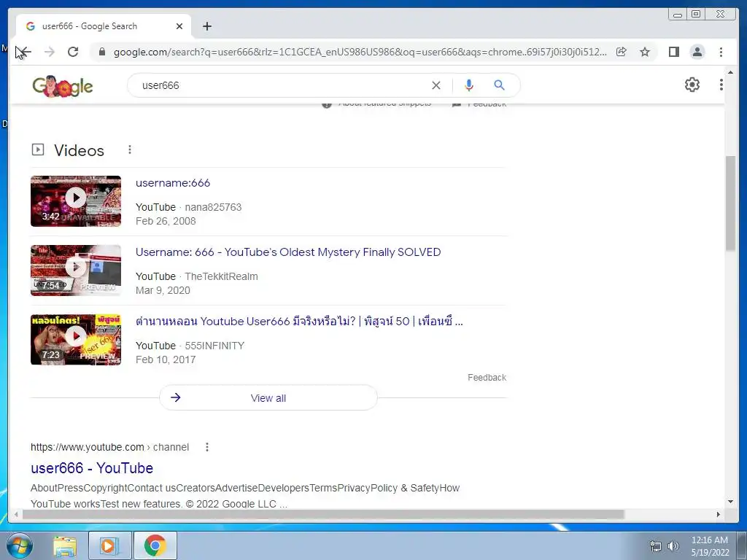
Task: Close the user666 Google Search tab
Action: click(179, 26)
